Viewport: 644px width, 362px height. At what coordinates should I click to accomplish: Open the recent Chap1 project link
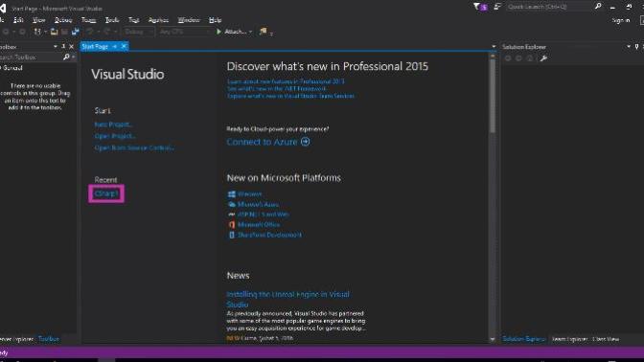pos(106,193)
